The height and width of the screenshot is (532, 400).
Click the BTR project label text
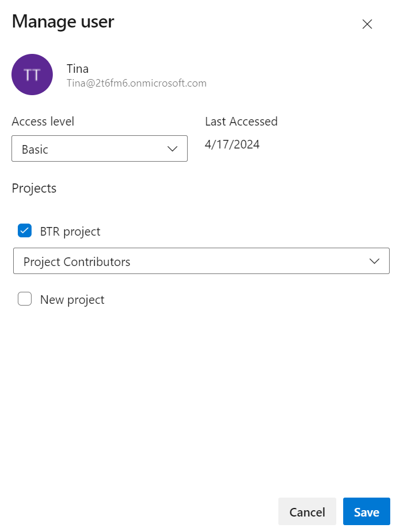(70, 232)
